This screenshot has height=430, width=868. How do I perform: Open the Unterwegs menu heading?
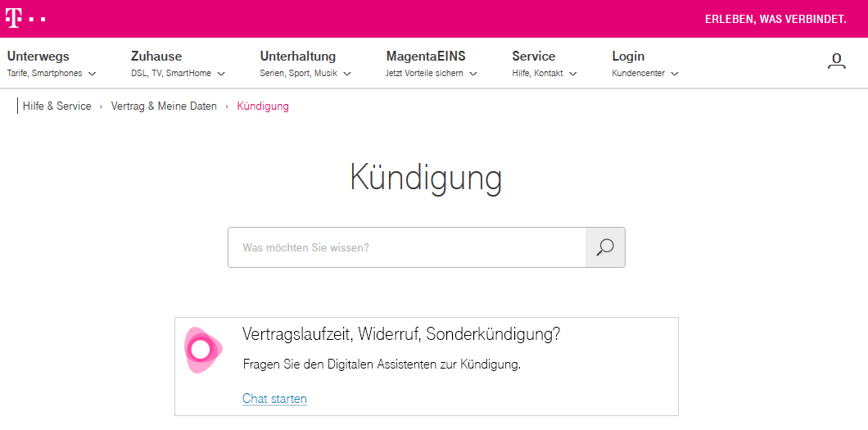38,57
